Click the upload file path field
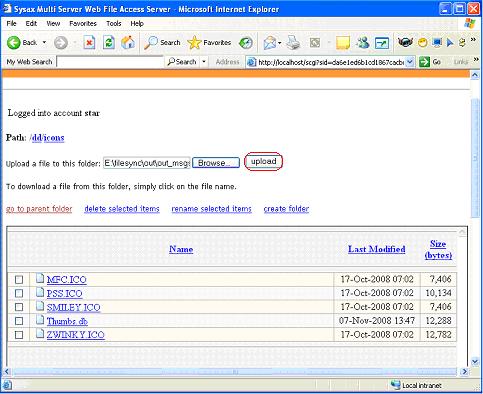Viewport: 483px width, 394px height. [x=147, y=163]
